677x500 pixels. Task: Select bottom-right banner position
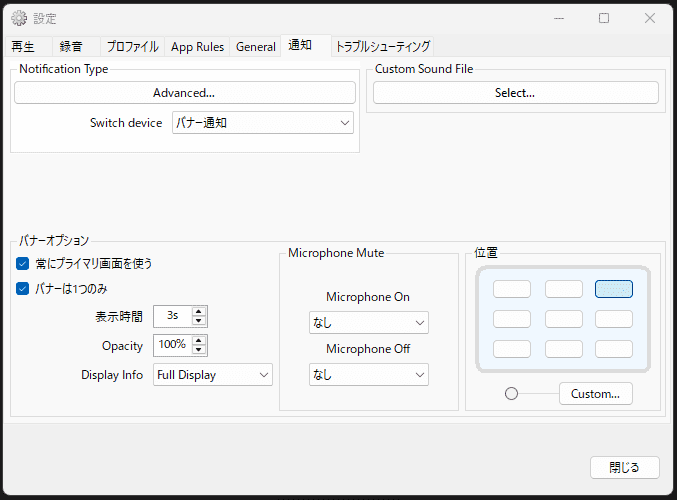pos(614,349)
